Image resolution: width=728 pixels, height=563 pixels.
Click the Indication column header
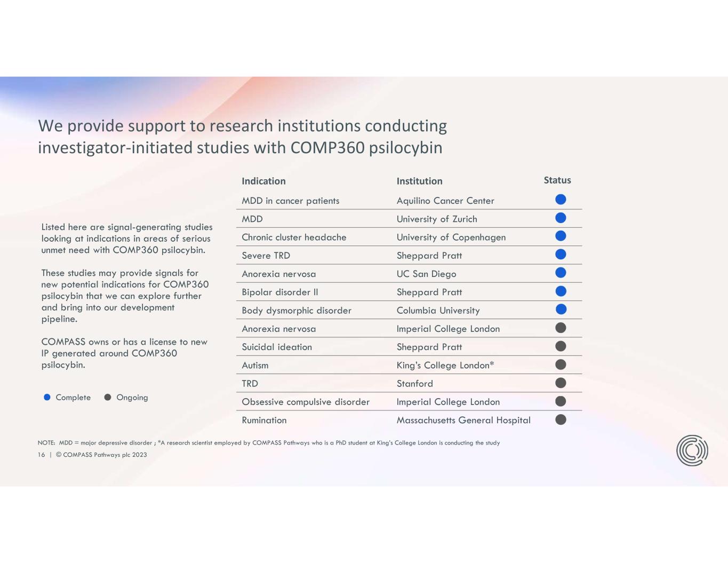(x=263, y=181)
